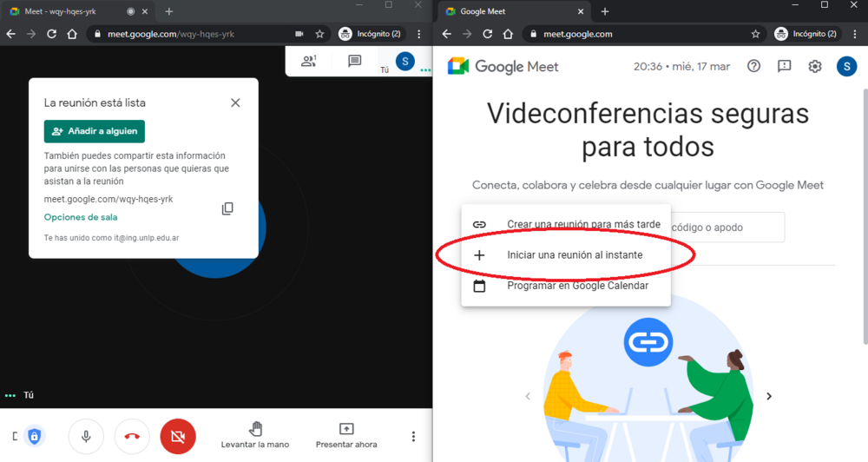Open Google Meet settings gear
Screen dimensions: 868x462
point(814,66)
